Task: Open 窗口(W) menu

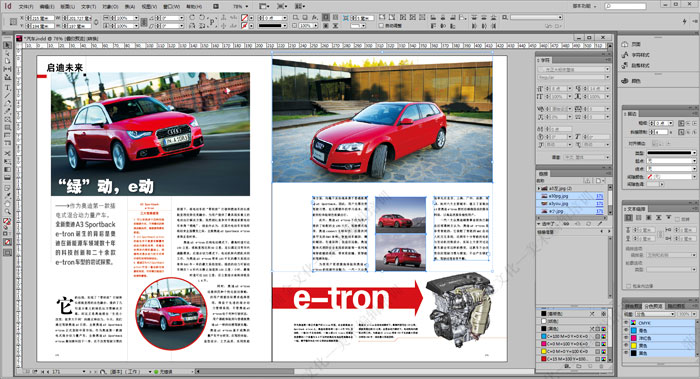Action: [x=171, y=6]
